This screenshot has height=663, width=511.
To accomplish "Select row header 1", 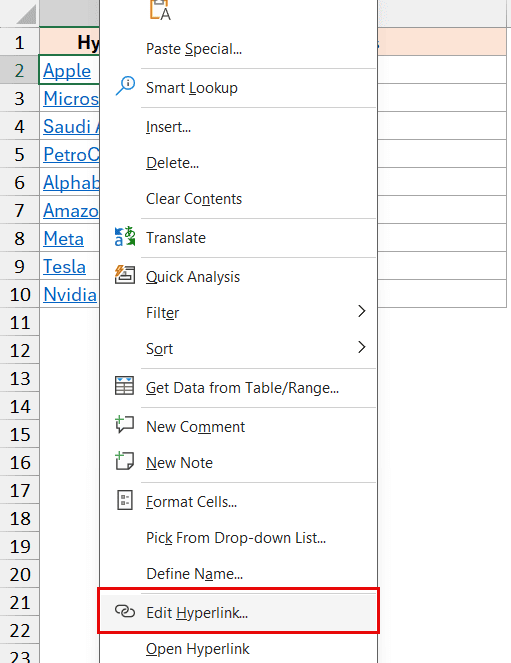I will point(19,42).
